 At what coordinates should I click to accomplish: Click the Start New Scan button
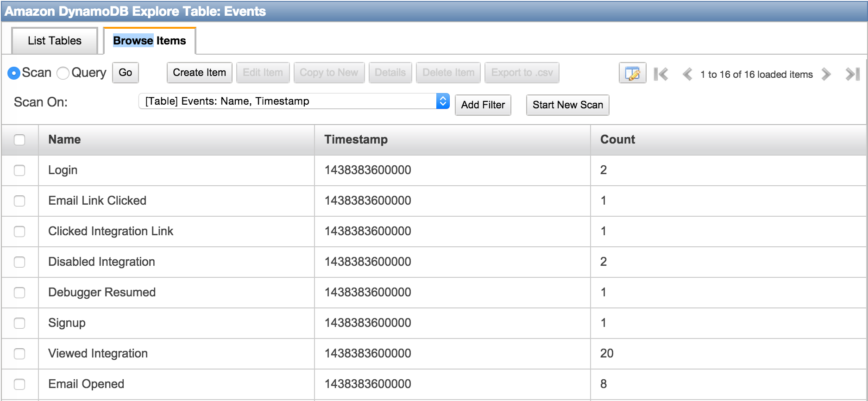[x=568, y=105]
